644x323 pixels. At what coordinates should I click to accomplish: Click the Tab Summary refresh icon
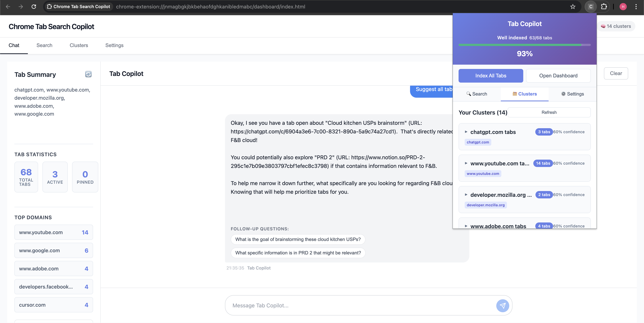point(88,74)
